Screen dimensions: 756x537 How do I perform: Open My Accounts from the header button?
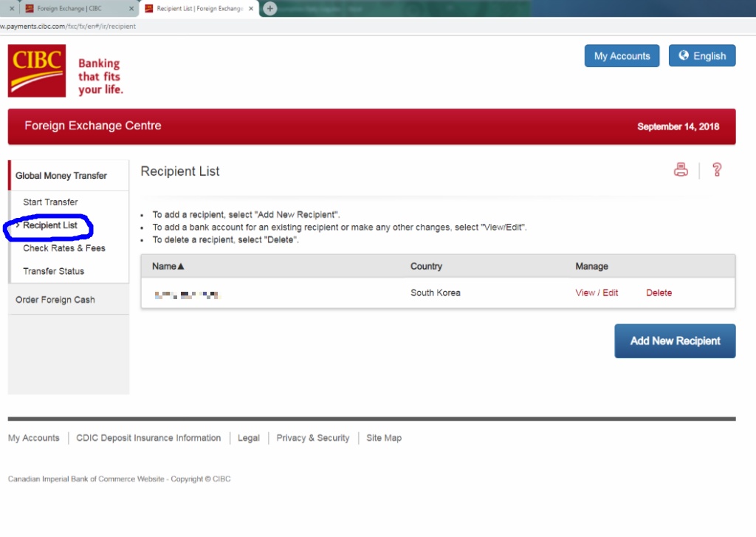(x=622, y=56)
